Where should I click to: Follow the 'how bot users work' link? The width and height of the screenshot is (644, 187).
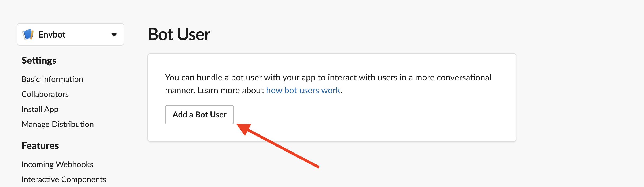click(303, 91)
